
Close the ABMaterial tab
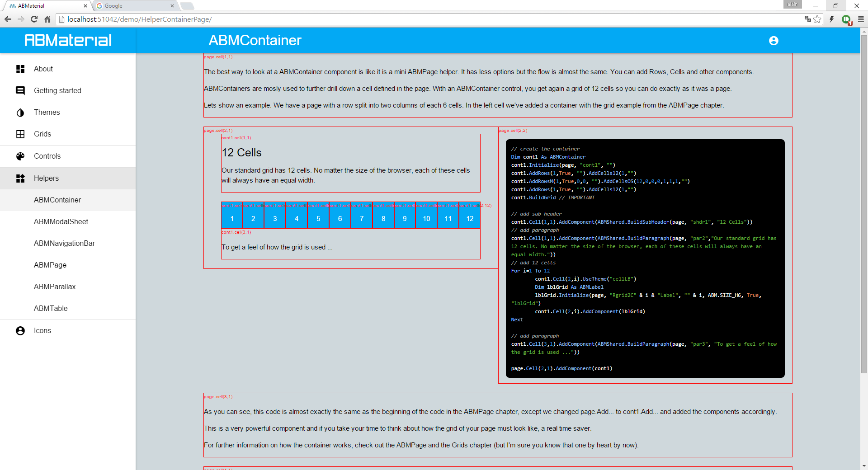pyautogui.click(x=85, y=6)
